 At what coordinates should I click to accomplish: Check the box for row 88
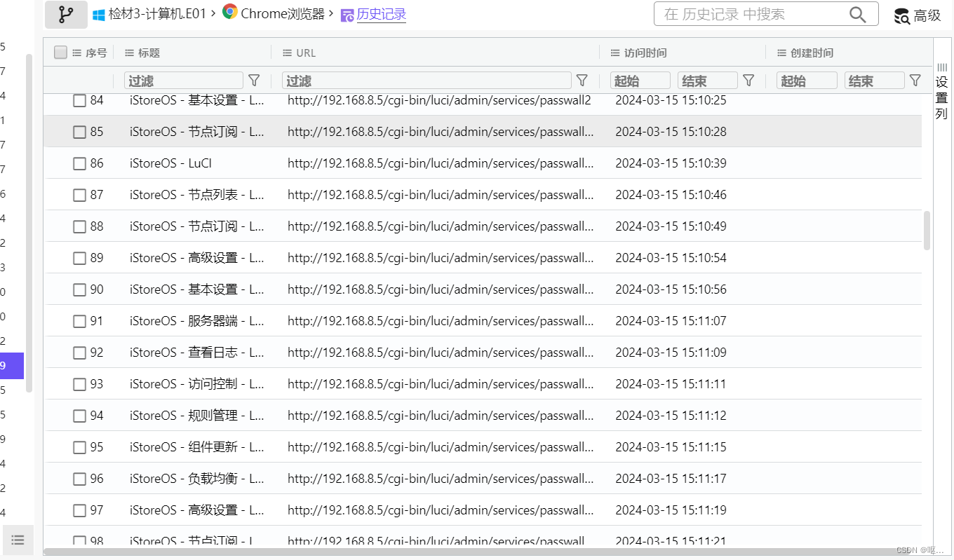point(79,226)
